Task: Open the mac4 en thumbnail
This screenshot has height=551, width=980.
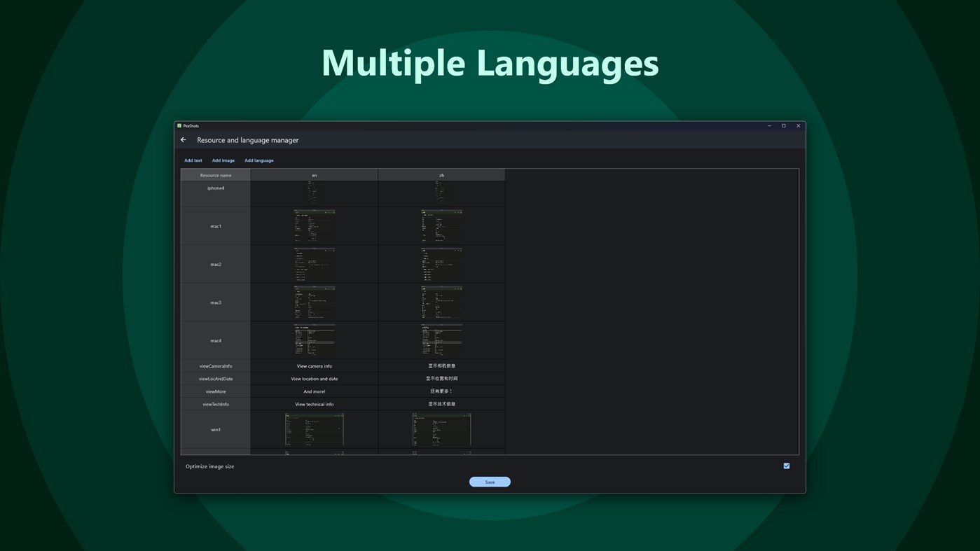Action: click(315, 340)
